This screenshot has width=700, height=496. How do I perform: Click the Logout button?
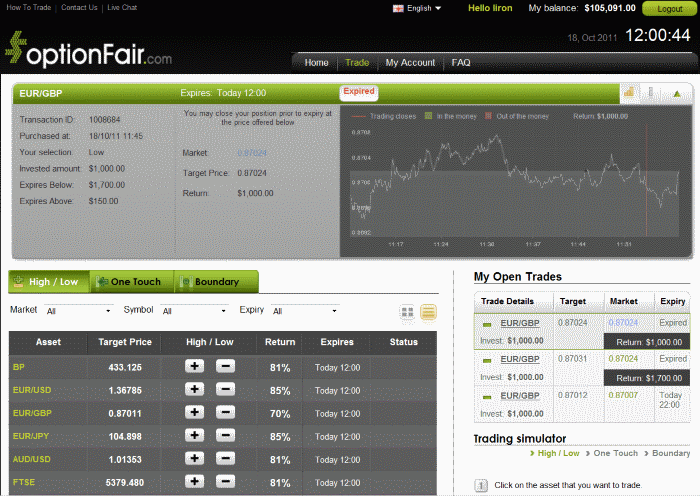point(669,9)
